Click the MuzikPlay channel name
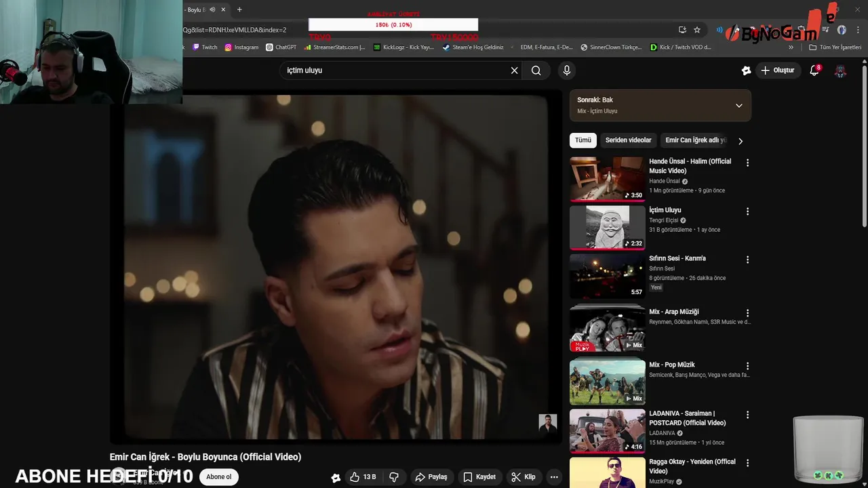Image resolution: width=868 pixels, height=488 pixels. pos(661,482)
